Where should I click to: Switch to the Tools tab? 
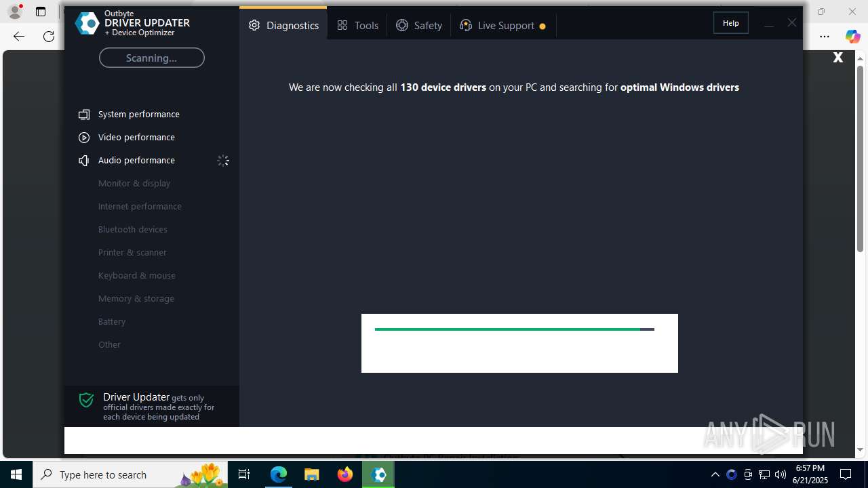click(357, 25)
